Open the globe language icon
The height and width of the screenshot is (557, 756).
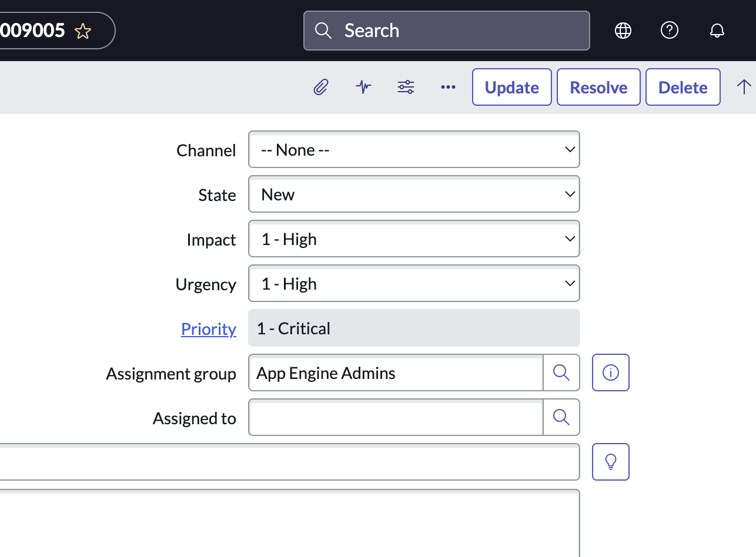coord(623,30)
